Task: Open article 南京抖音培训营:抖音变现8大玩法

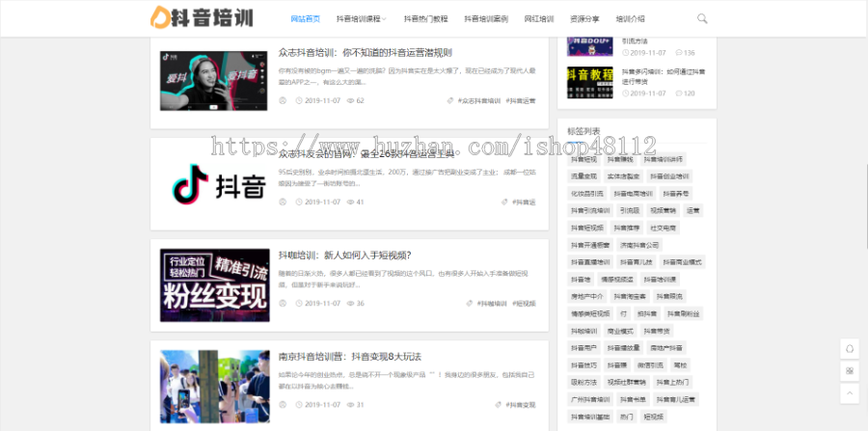Action: (x=350, y=357)
